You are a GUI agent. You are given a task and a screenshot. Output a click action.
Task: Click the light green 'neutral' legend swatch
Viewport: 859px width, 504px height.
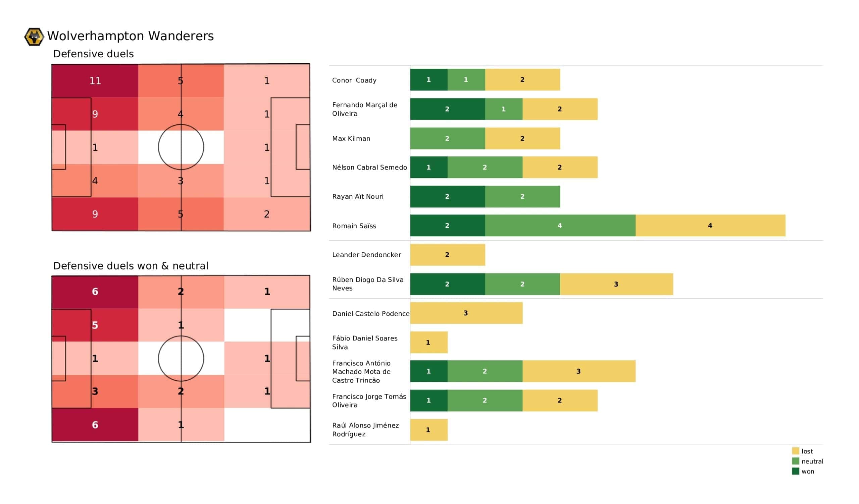point(796,461)
